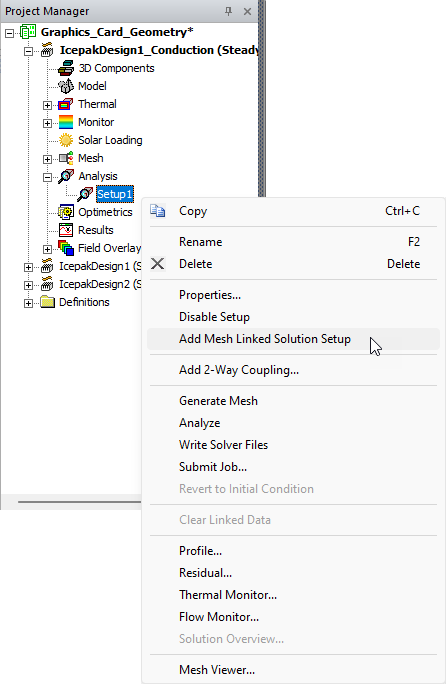Click the IcepakDesign1_Conduction design icon

(x=47, y=50)
